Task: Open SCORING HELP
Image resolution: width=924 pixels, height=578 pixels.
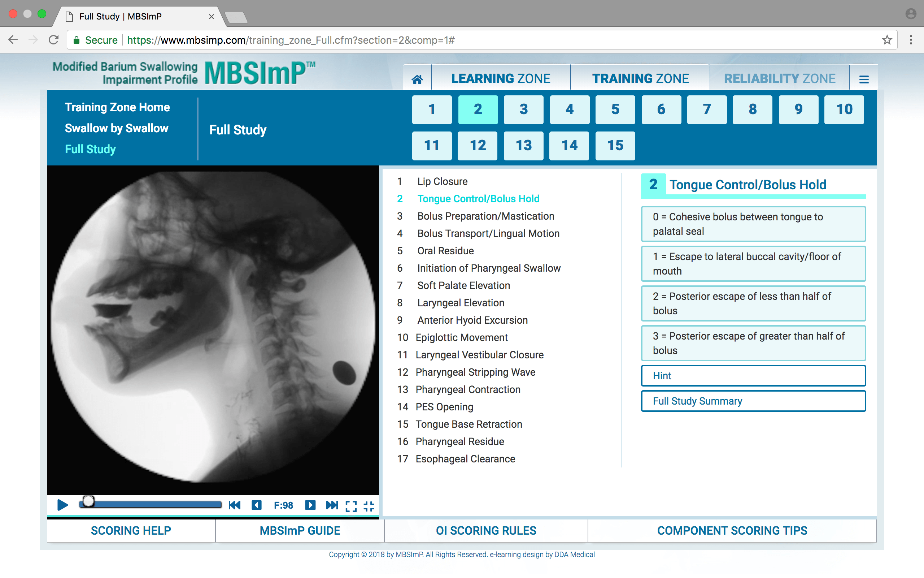Action: (x=131, y=531)
